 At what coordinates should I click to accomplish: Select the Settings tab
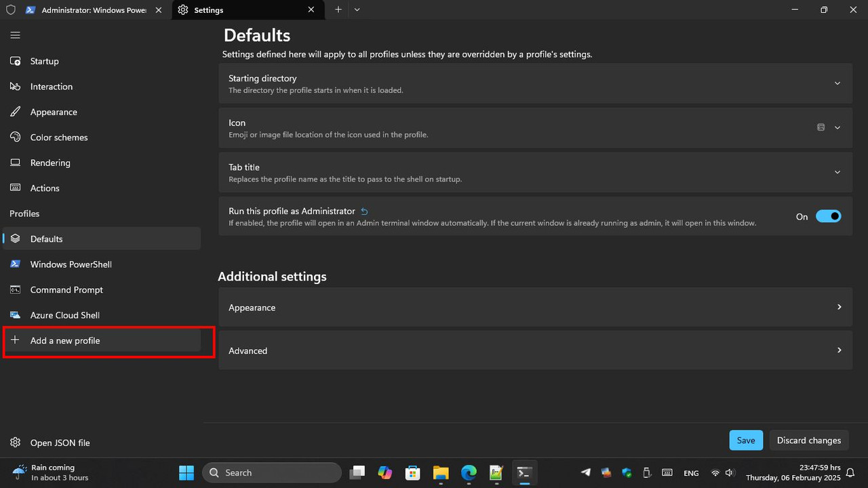pos(248,10)
